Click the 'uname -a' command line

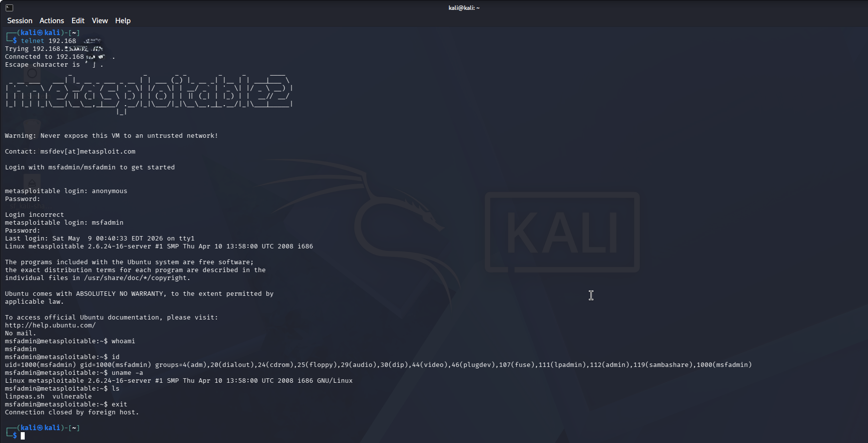pos(74,373)
